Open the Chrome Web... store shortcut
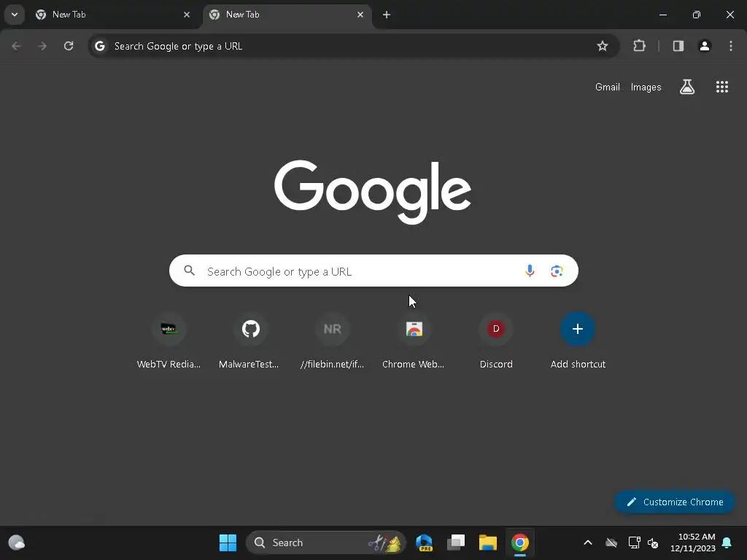 tap(414, 341)
